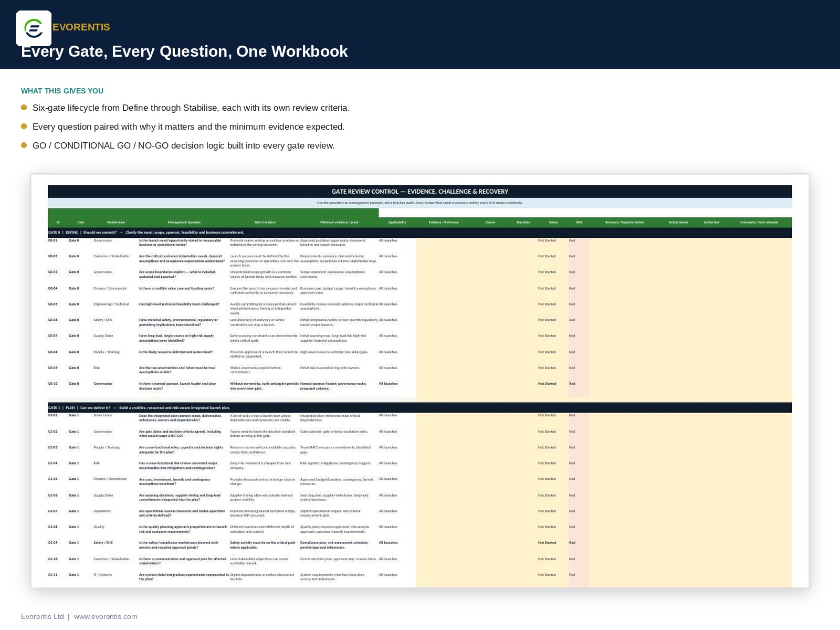Select the 'Applicability' column header
This screenshot has width=840, height=630.
coord(397,222)
